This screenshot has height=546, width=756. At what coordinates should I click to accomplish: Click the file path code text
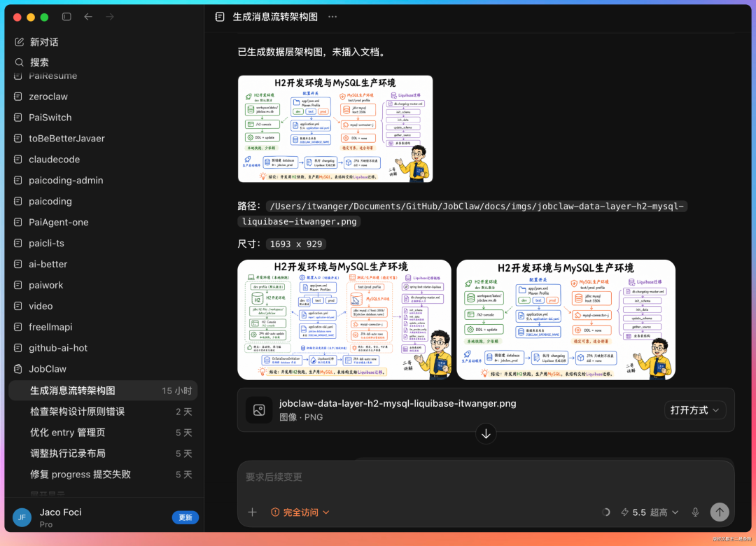pyautogui.click(x=463, y=213)
